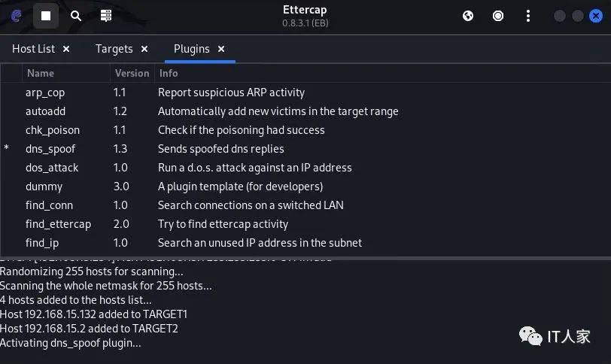Select the find_ettercap plugin row
Screen dimensions: 611x364
click(57, 224)
